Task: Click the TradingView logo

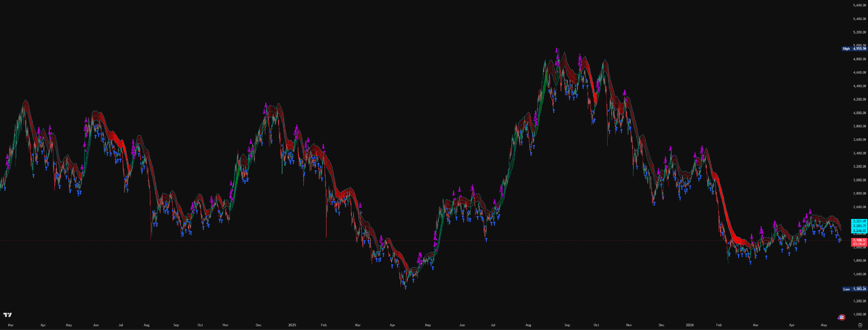Action: (x=8, y=315)
